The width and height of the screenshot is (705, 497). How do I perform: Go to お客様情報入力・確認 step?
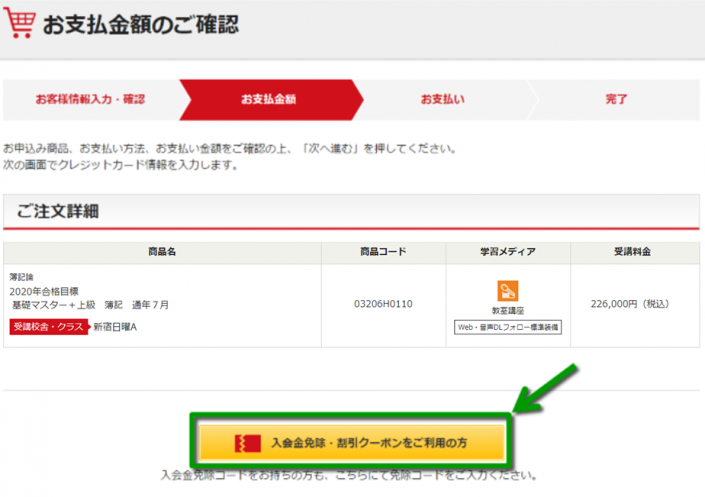[x=90, y=100]
